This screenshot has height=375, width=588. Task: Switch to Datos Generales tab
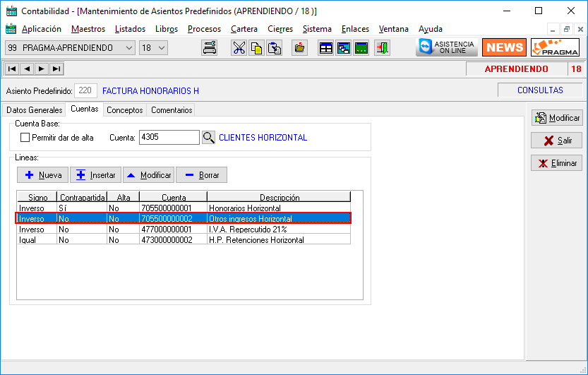34,110
